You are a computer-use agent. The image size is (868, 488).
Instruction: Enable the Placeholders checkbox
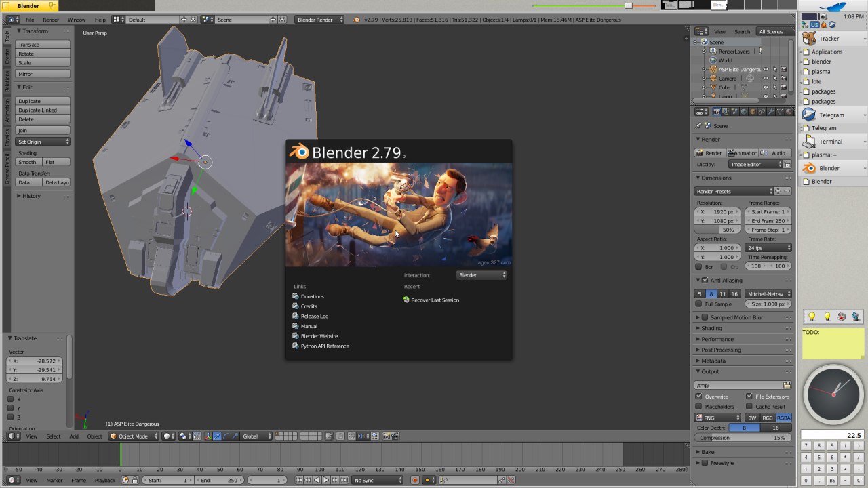point(698,406)
